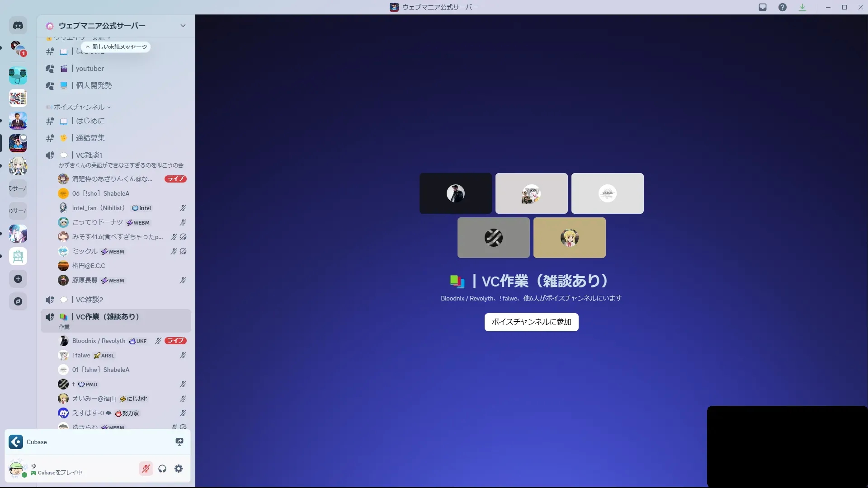This screenshot has width=868, height=488.
Task: Open User Settings gear icon
Action: pyautogui.click(x=179, y=469)
